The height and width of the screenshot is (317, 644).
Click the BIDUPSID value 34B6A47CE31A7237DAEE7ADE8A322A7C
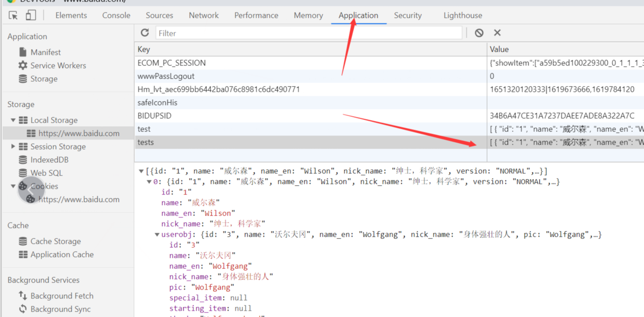[562, 116]
